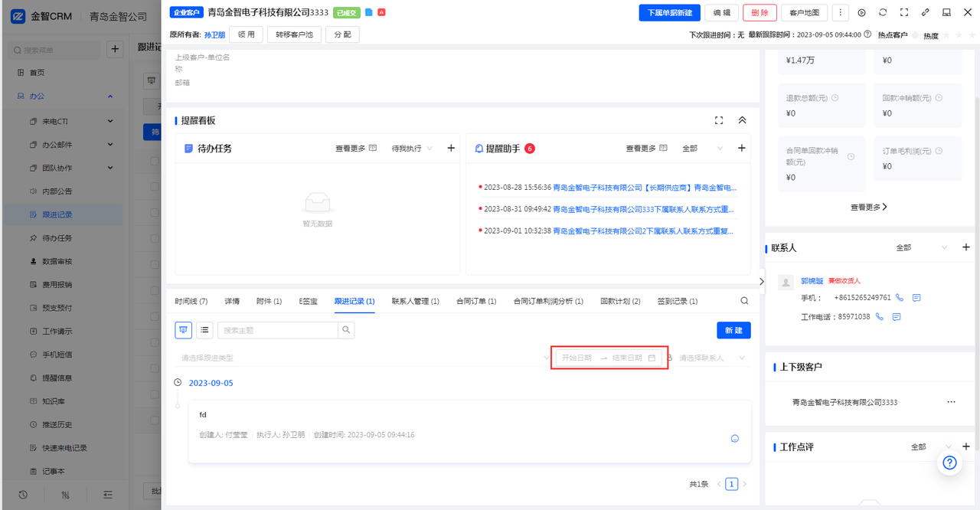Open the floating help button
Image resolution: width=980 pixels, height=510 pixels.
click(949, 463)
